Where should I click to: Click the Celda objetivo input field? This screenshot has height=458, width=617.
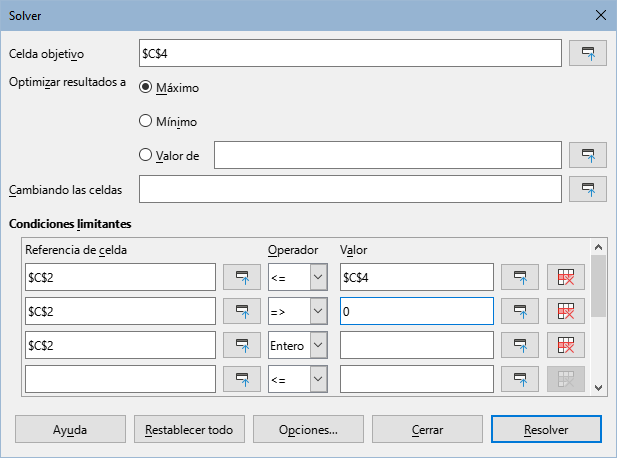coord(350,53)
